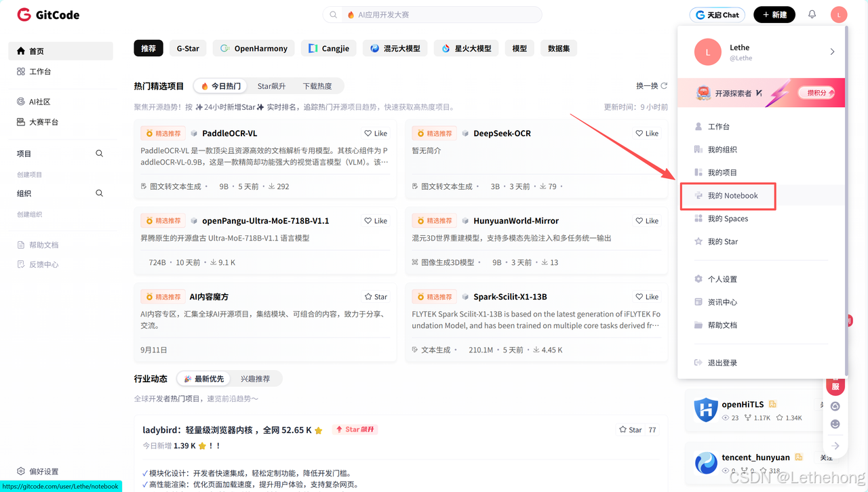Click Lethe avatar in dropdown
Screen dimensions: 868x492
(x=708, y=52)
